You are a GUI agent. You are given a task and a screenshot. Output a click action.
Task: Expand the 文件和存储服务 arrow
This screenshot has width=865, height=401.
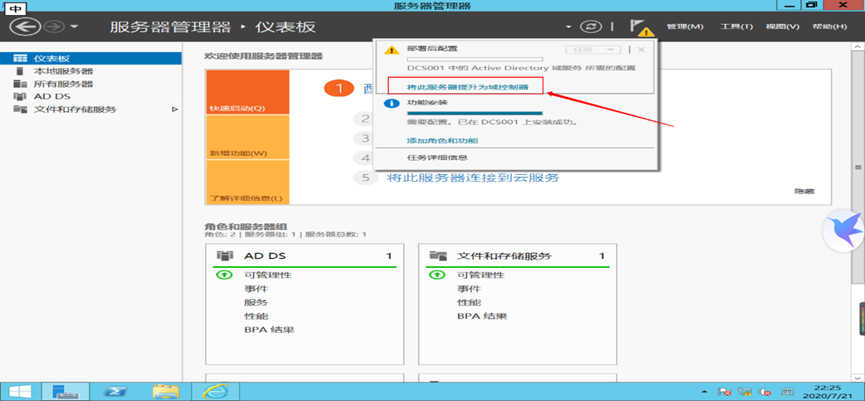174,109
